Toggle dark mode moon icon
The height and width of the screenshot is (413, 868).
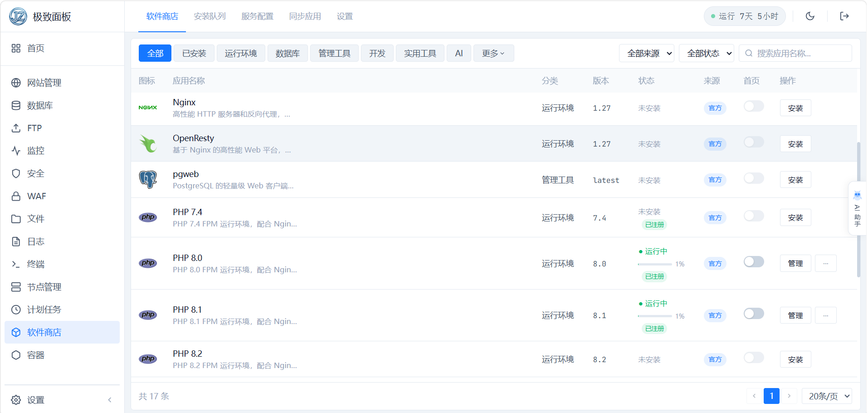(x=810, y=16)
